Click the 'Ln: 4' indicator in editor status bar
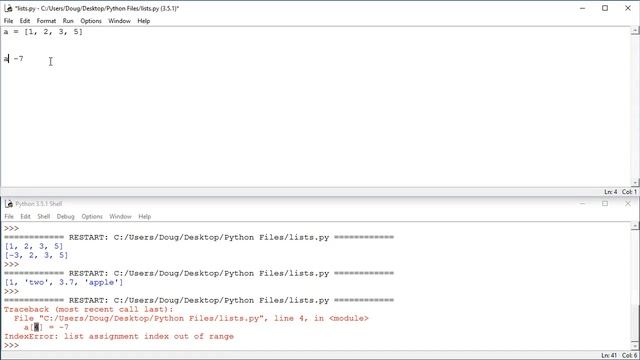 (610, 192)
